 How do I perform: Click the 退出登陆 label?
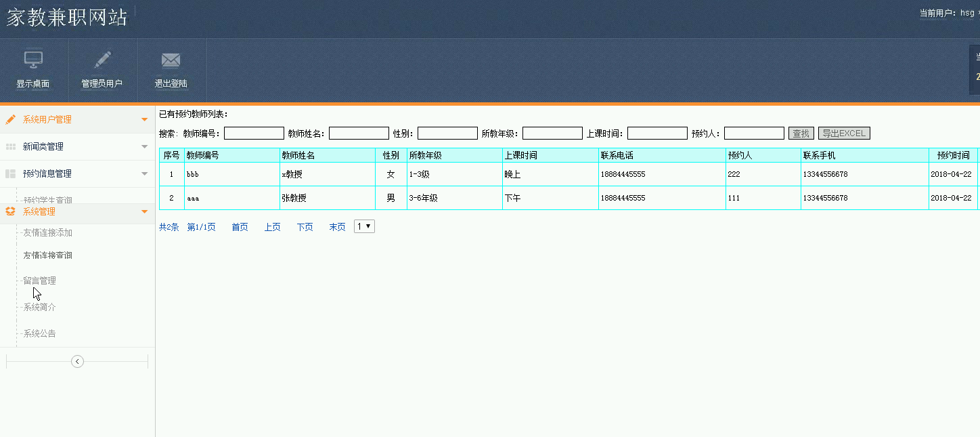point(171,83)
